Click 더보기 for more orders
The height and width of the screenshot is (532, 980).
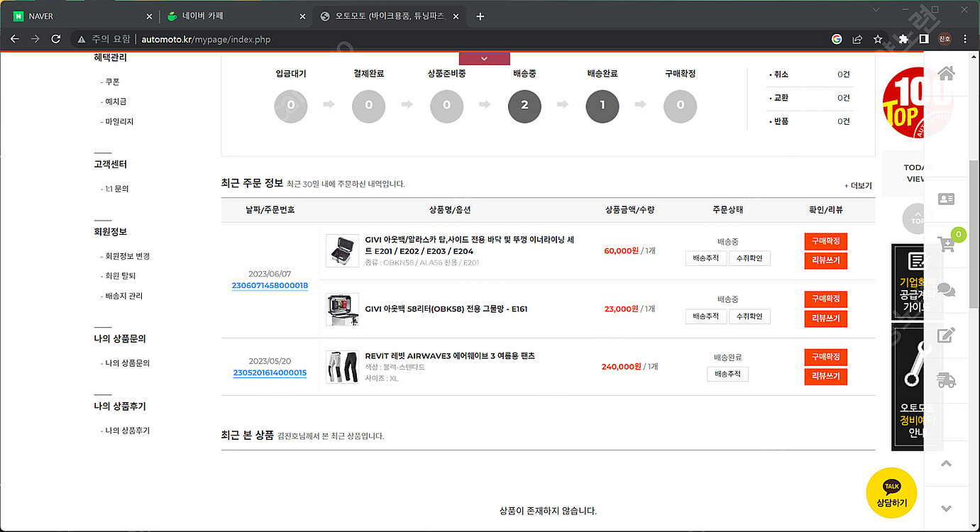click(858, 186)
